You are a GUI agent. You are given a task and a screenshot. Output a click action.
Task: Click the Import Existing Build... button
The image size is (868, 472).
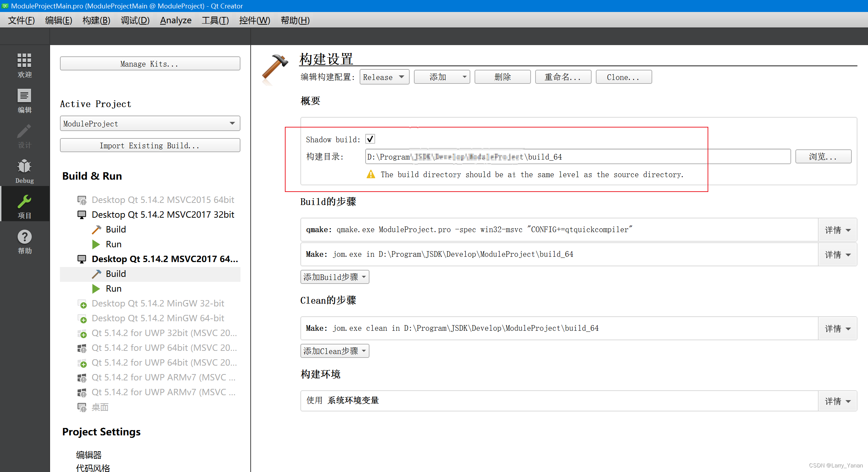tap(150, 145)
